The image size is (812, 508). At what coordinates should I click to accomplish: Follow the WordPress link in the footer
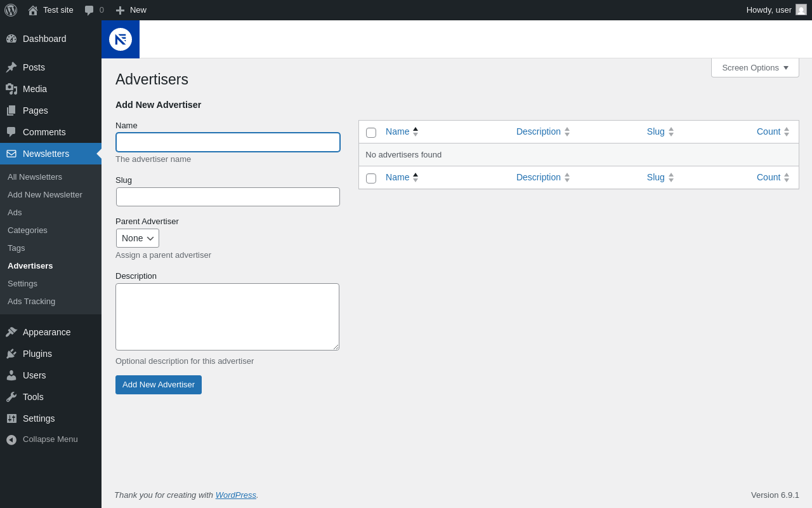(235, 495)
